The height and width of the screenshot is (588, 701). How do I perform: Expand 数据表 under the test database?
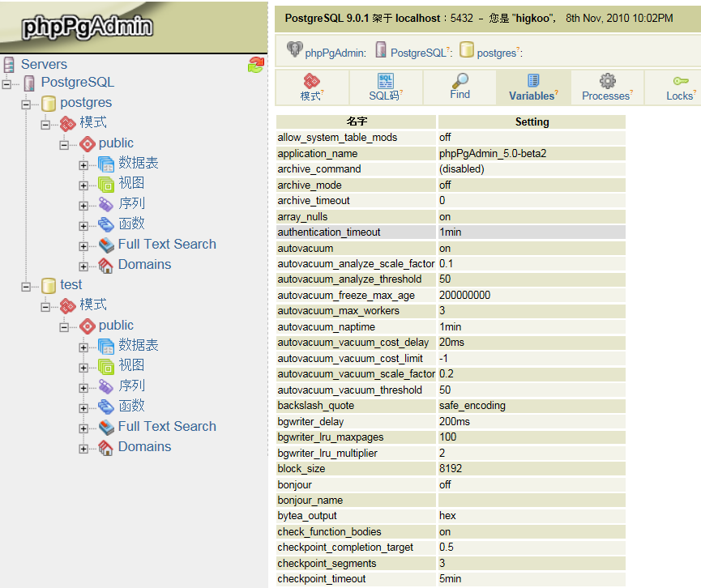point(83,347)
